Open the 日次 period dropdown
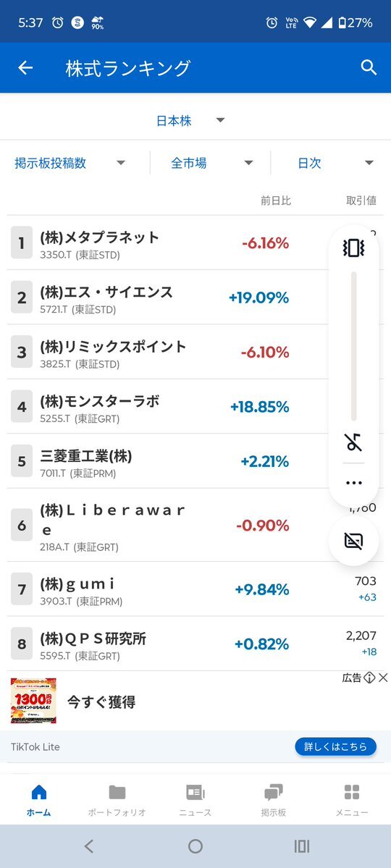The image size is (391, 868). tap(336, 164)
